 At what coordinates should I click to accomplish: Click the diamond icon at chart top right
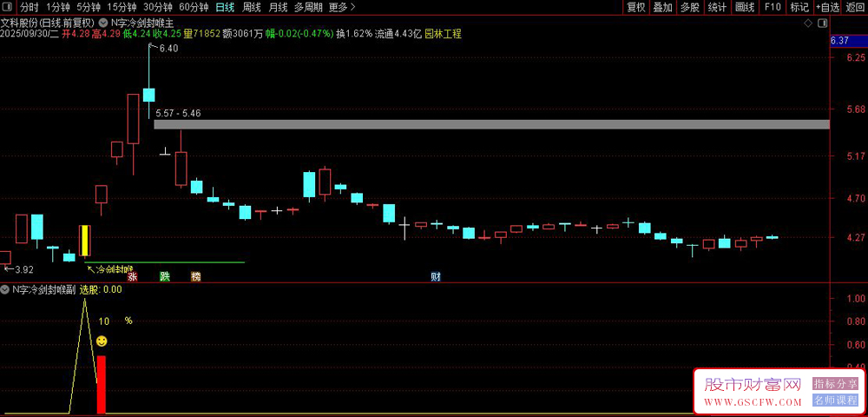click(x=808, y=23)
